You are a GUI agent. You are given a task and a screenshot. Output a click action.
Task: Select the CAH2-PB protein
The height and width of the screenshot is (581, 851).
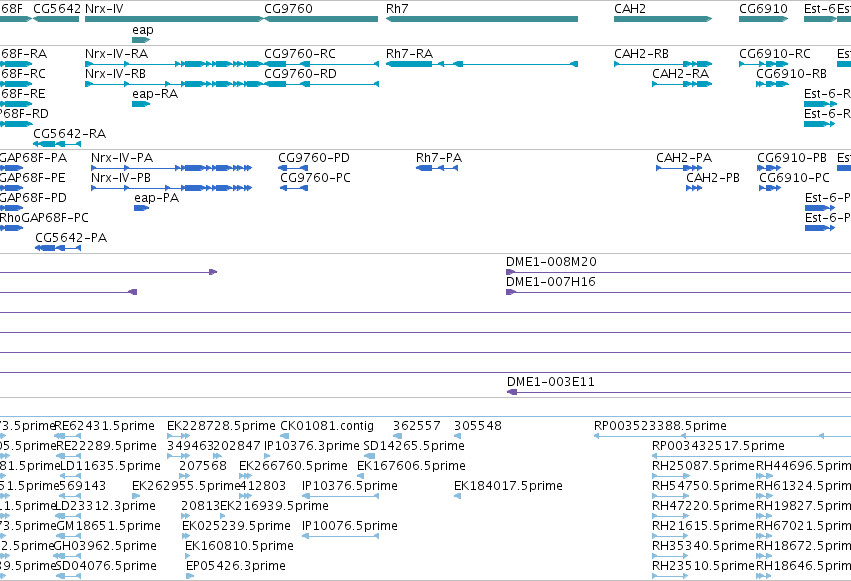tap(694, 188)
